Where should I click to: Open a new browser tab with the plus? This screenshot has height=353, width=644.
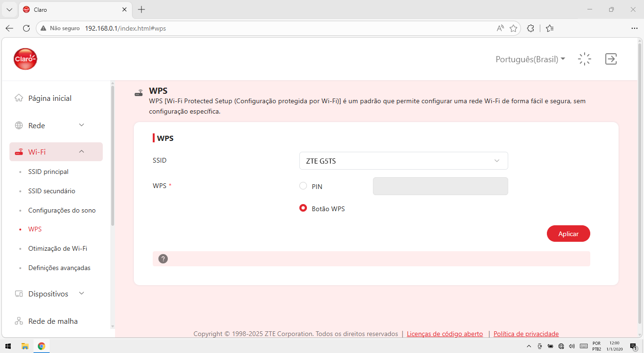[141, 9]
